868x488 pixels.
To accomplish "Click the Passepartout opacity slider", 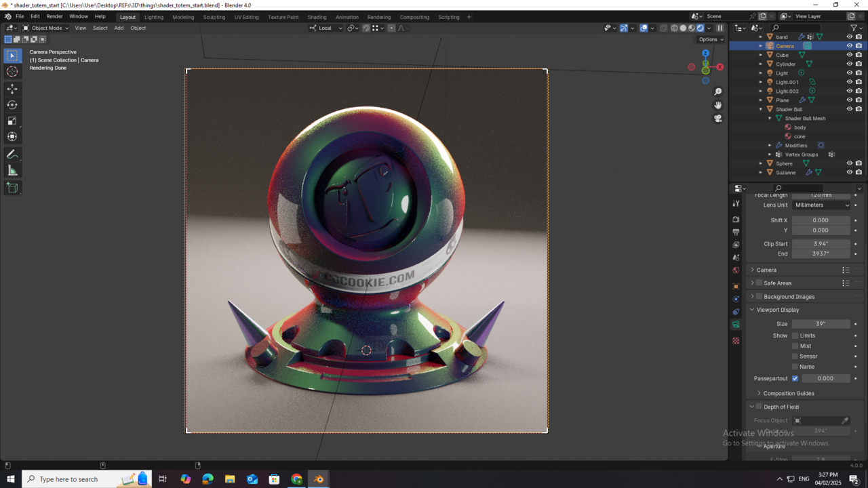I will pos(826,378).
